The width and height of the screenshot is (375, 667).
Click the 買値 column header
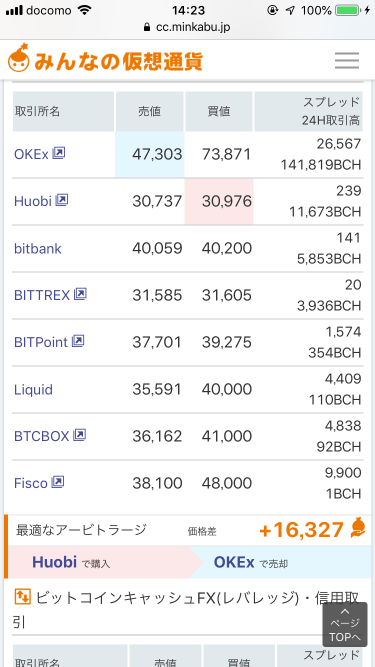[219, 111]
